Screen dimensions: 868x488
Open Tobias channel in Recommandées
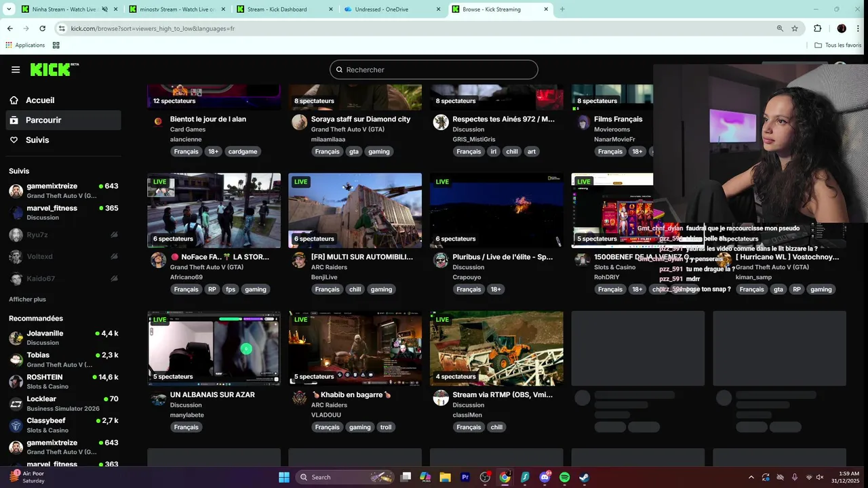[64, 360]
